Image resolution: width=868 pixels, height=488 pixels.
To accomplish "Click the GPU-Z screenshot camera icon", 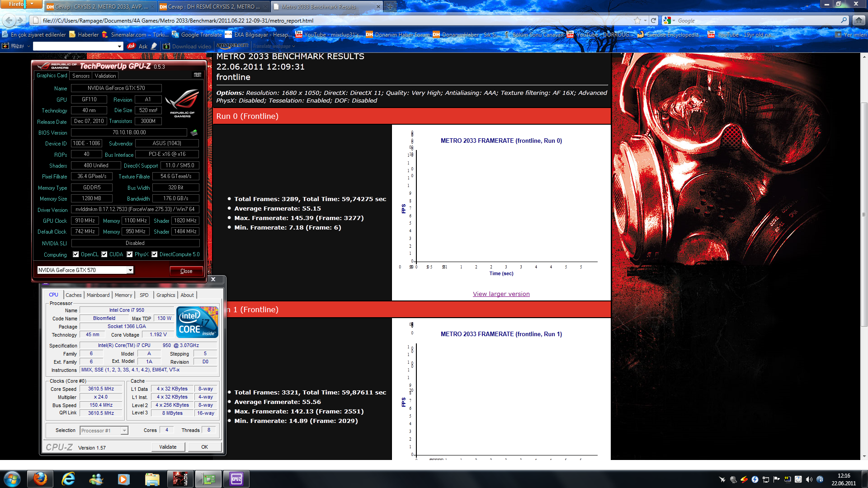I will click(x=198, y=75).
